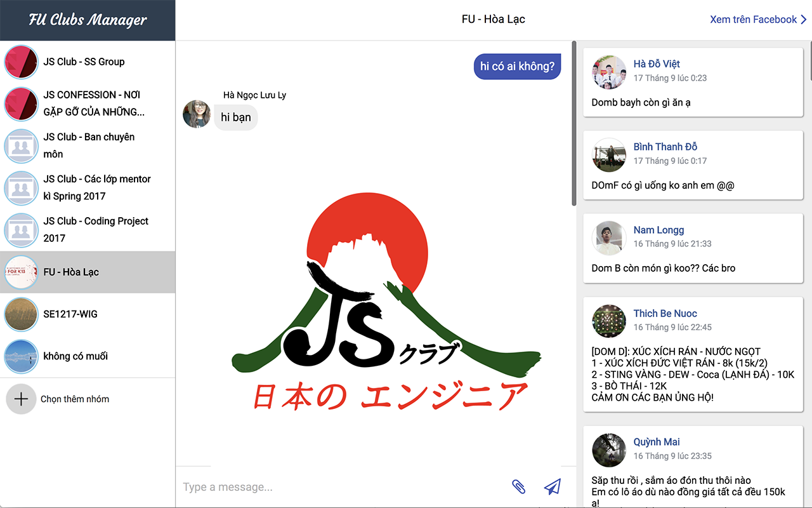
Task: Click the Hà Ngọc Lưu Ly sender name
Action: (254, 95)
